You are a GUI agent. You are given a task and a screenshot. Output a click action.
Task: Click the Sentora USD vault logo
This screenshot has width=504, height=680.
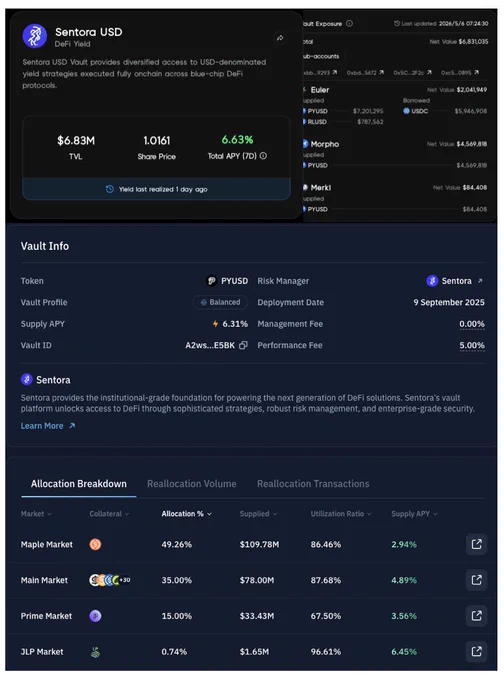(x=35, y=36)
